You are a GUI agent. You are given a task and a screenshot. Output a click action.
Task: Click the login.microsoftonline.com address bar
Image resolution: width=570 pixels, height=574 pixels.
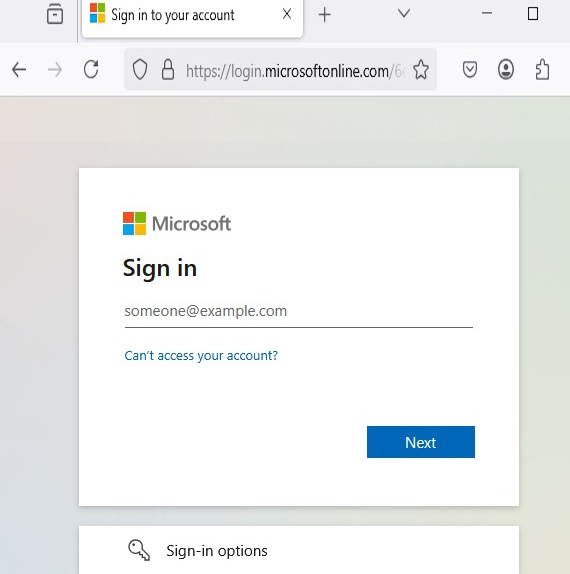point(295,71)
